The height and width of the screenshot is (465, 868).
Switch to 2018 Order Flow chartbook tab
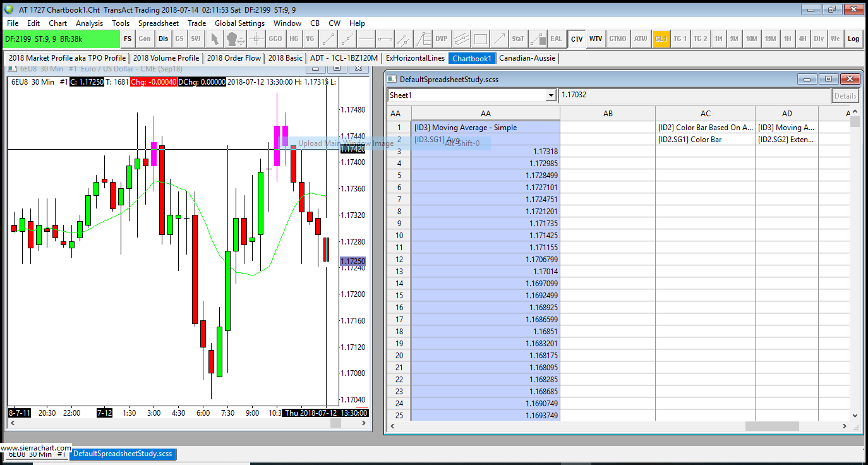[234, 58]
